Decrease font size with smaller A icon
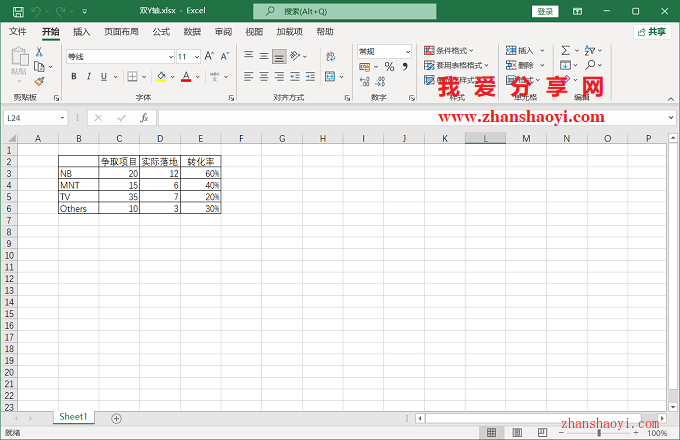 [225, 56]
